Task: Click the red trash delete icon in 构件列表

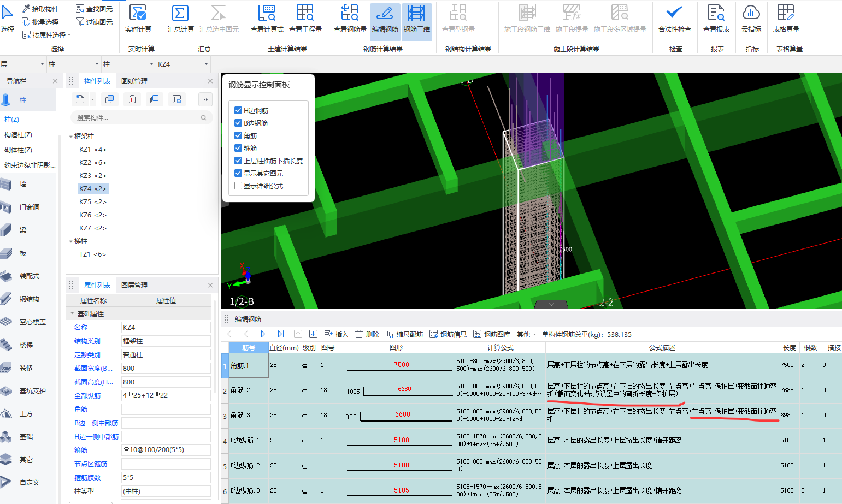Action: click(132, 99)
